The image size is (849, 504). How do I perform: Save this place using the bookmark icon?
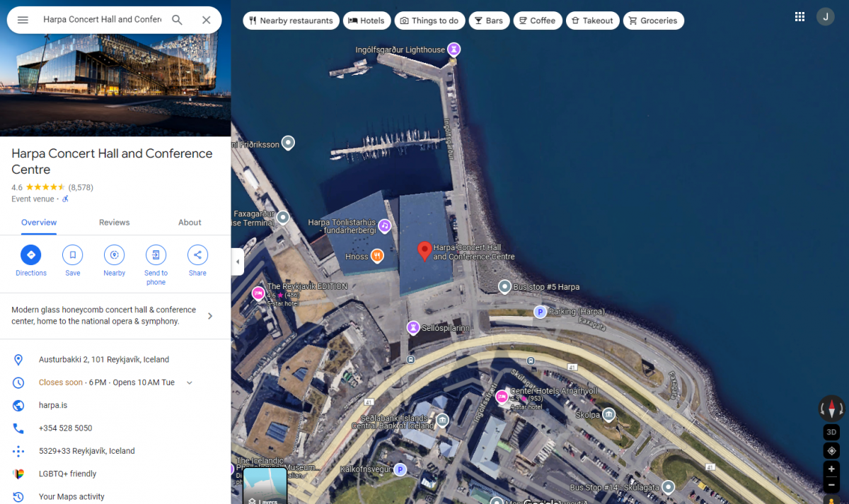click(72, 255)
